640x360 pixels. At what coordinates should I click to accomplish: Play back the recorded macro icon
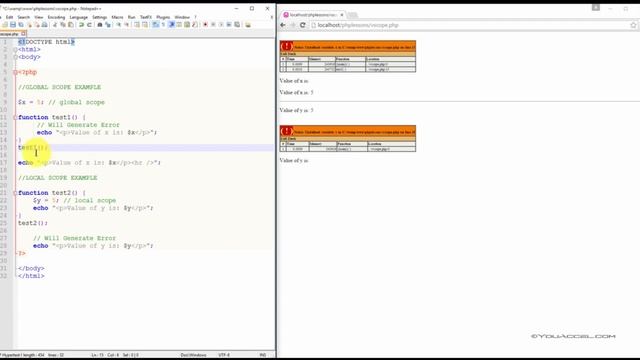tap(221, 25)
